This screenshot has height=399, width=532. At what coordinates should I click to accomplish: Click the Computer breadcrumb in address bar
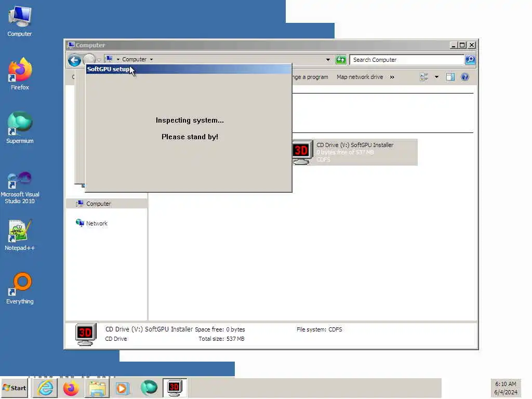135,59
